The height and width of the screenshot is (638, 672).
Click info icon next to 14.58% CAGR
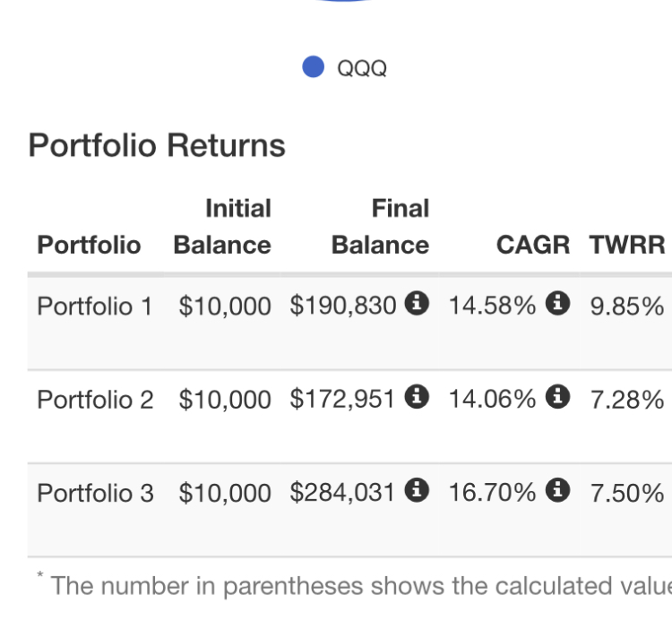(558, 305)
